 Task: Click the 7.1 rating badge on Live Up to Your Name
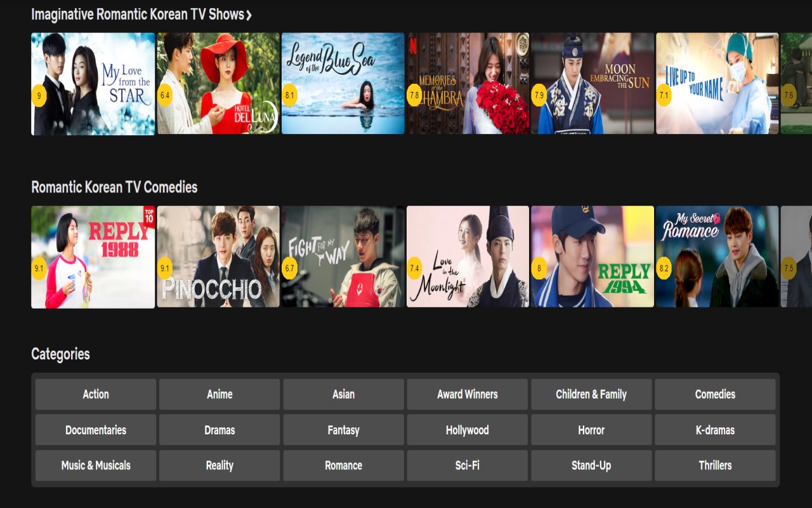point(664,96)
